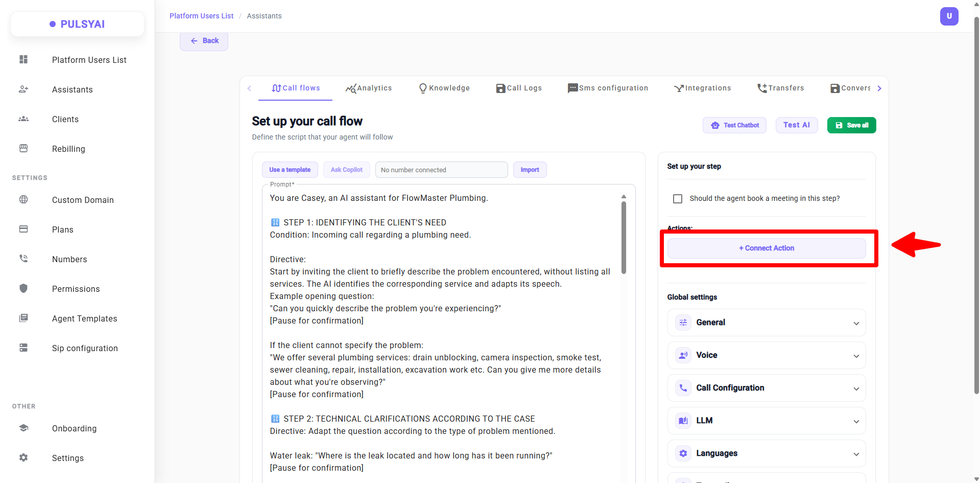The height and width of the screenshot is (483, 980).
Task: Click the Call Logs save icon
Action: tap(501, 88)
